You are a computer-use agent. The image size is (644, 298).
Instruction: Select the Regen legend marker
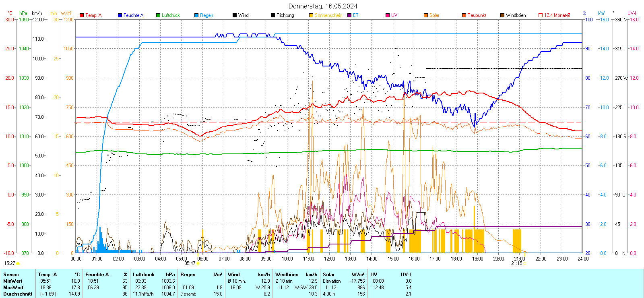click(196, 15)
